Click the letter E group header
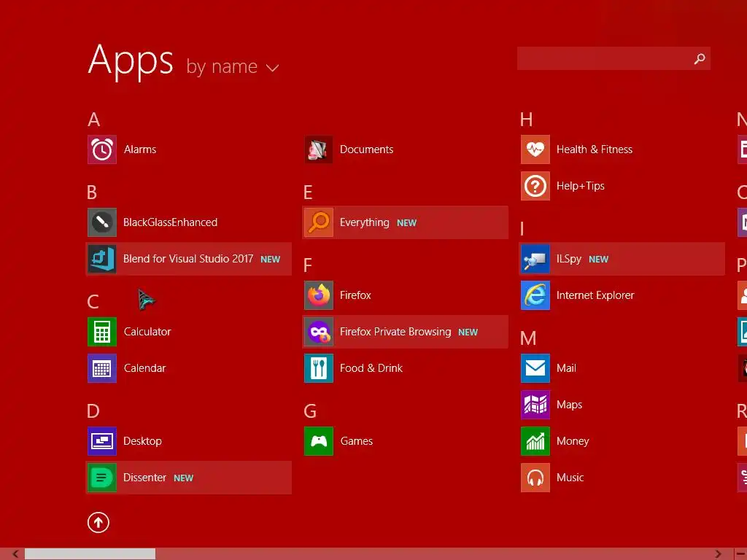This screenshot has height=560, width=747. [x=308, y=192]
